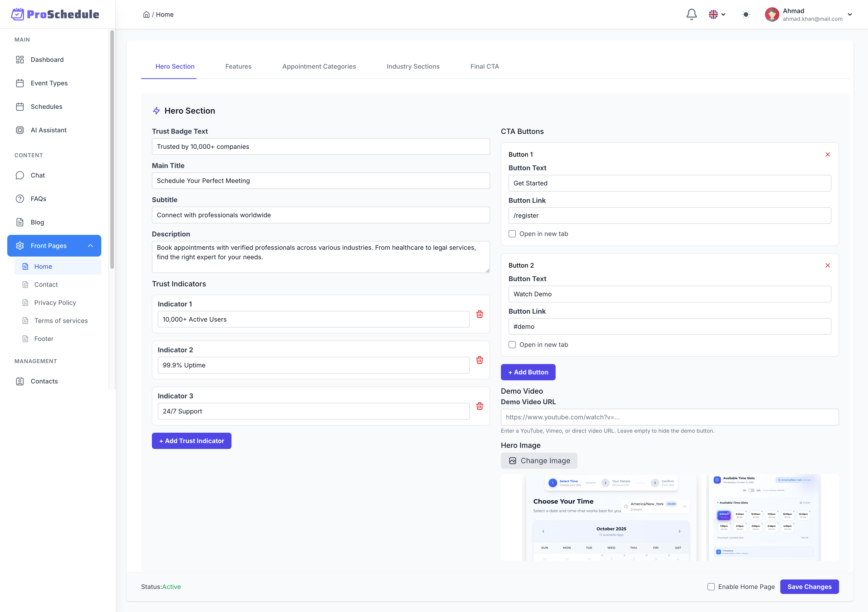Switch to the Industry Sections tab
This screenshot has width=868, height=612.
413,66
